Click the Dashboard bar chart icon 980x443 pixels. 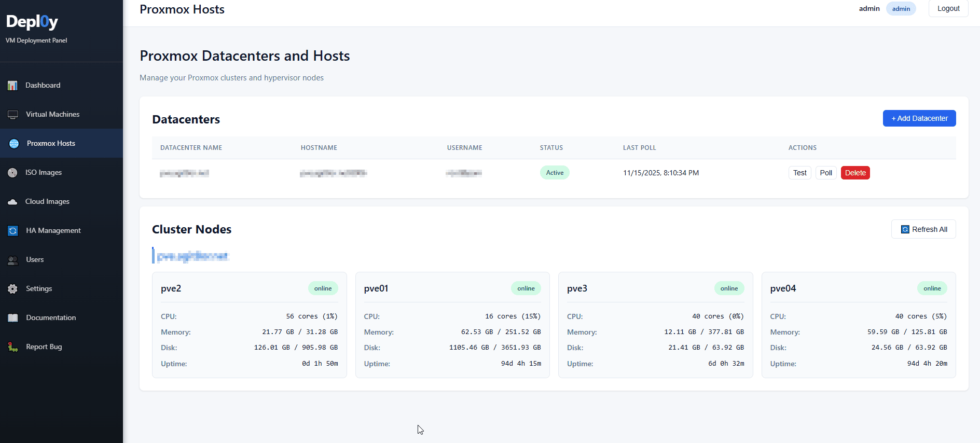tap(12, 86)
